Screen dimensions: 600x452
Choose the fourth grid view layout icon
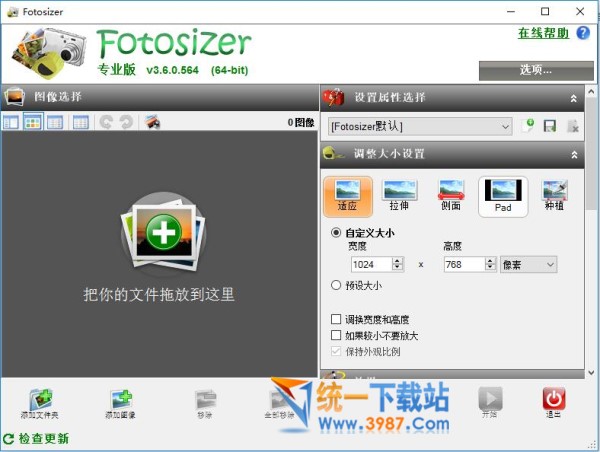80,122
